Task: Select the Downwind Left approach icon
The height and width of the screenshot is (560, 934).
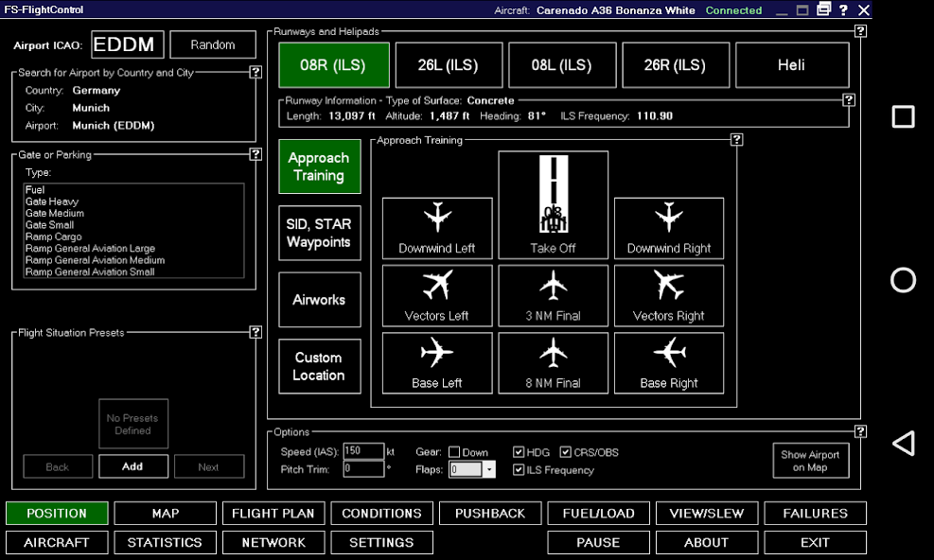Action: point(436,227)
